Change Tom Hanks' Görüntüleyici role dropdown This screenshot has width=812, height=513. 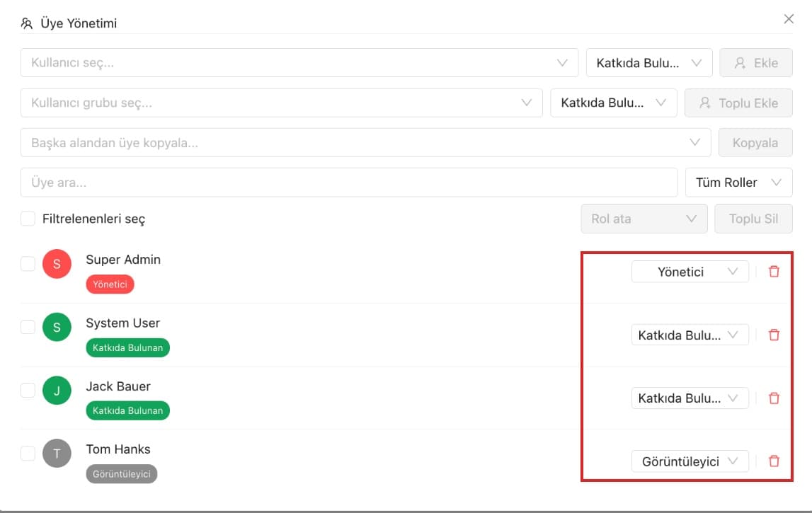(x=690, y=461)
